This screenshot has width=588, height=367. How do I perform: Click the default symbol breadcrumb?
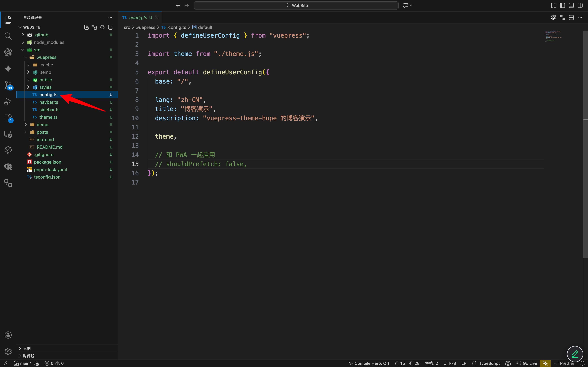click(x=202, y=27)
